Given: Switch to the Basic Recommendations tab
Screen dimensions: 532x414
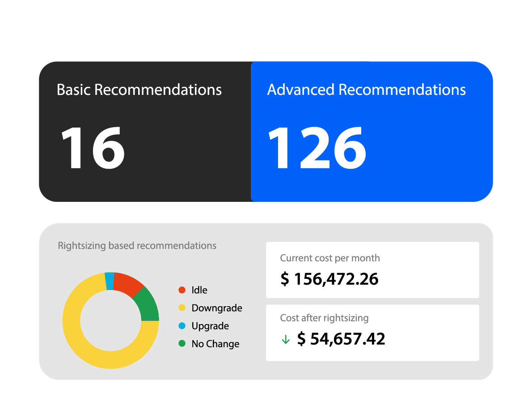Looking at the screenshot, I should point(139,90).
